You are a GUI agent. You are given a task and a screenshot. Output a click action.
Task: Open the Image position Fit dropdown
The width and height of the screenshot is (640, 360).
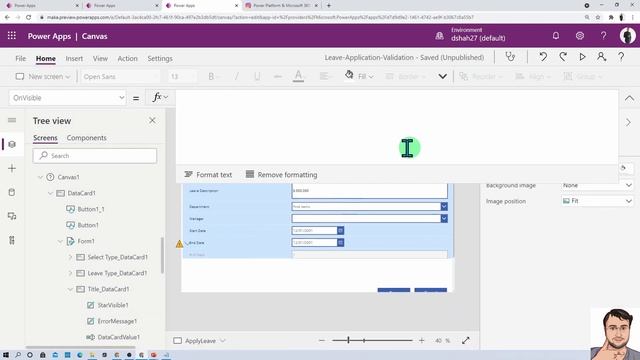pos(597,201)
